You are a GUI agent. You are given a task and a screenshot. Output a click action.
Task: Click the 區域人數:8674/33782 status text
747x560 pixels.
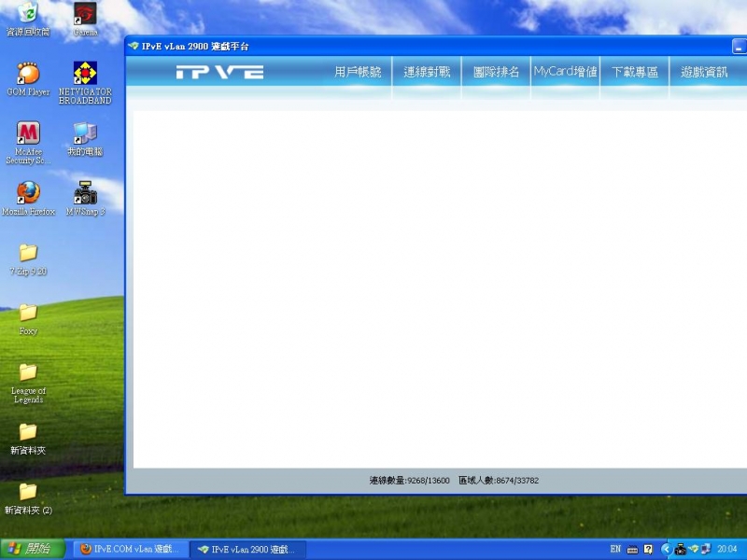tap(499, 481)
